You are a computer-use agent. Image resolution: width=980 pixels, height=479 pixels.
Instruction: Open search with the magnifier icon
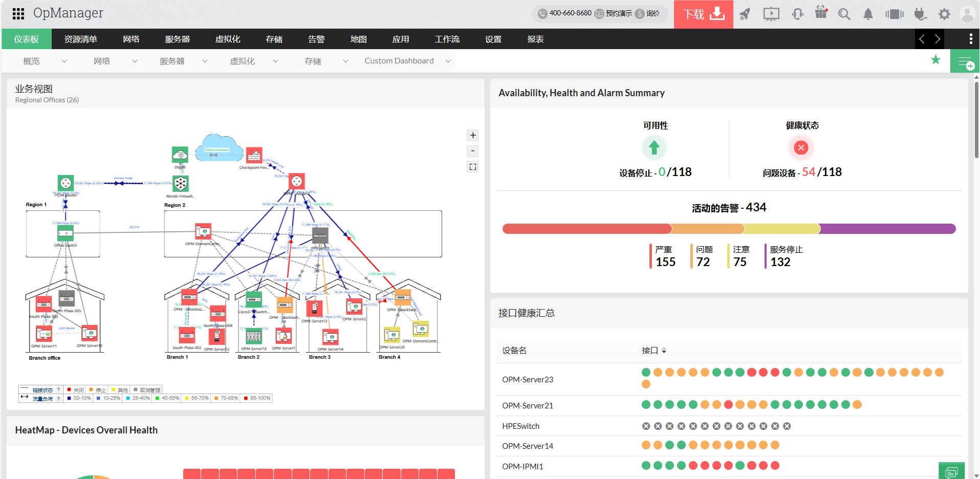coord(844,14)
